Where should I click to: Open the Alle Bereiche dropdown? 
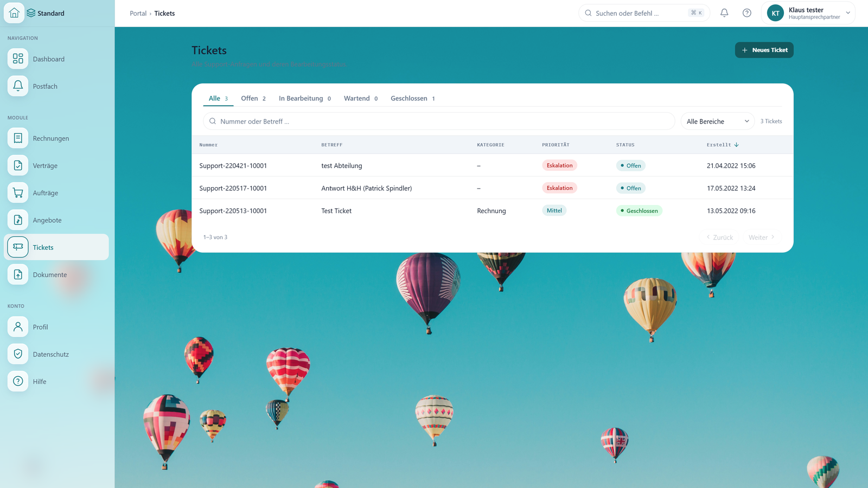point(718,121)
